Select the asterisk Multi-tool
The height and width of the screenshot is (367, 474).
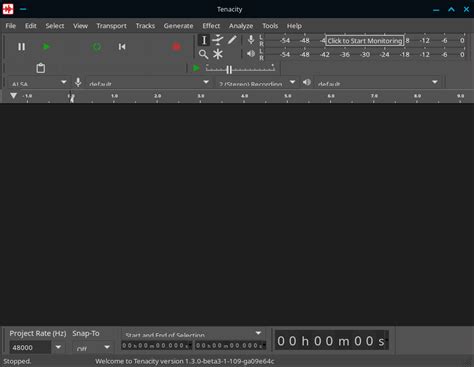[x=218, y=54]
